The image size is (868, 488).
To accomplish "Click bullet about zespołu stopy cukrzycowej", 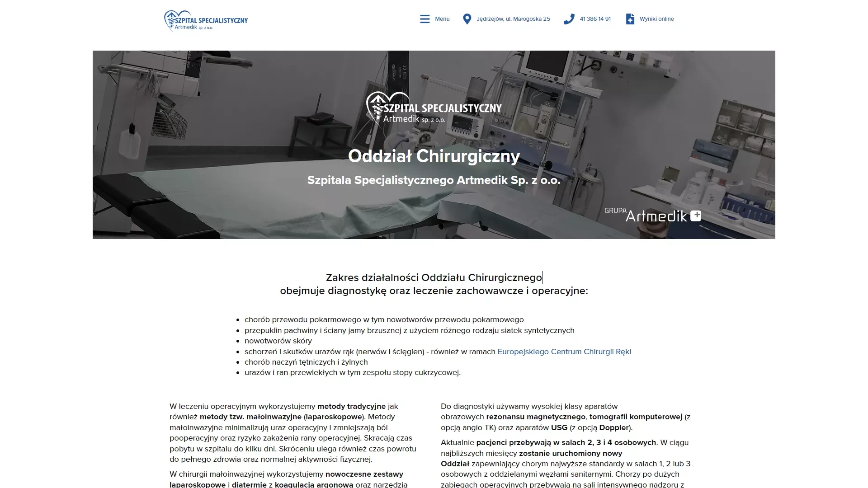I will pyautogui.click(x=353, y=372).
